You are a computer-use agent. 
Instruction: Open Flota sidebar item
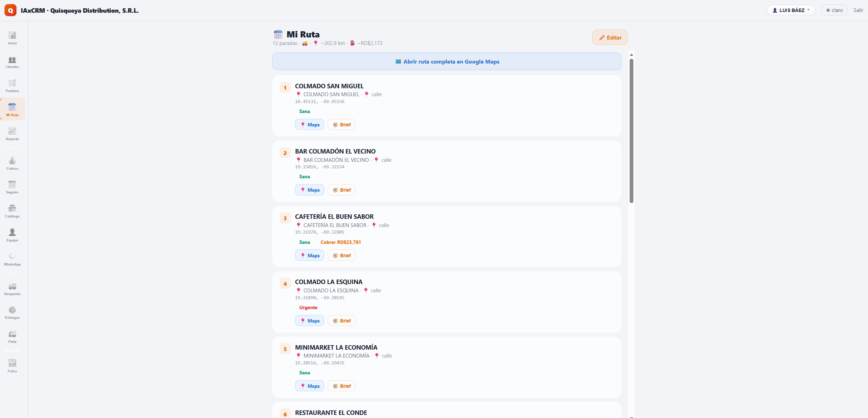pyautogui.click(x=12, y=337)
